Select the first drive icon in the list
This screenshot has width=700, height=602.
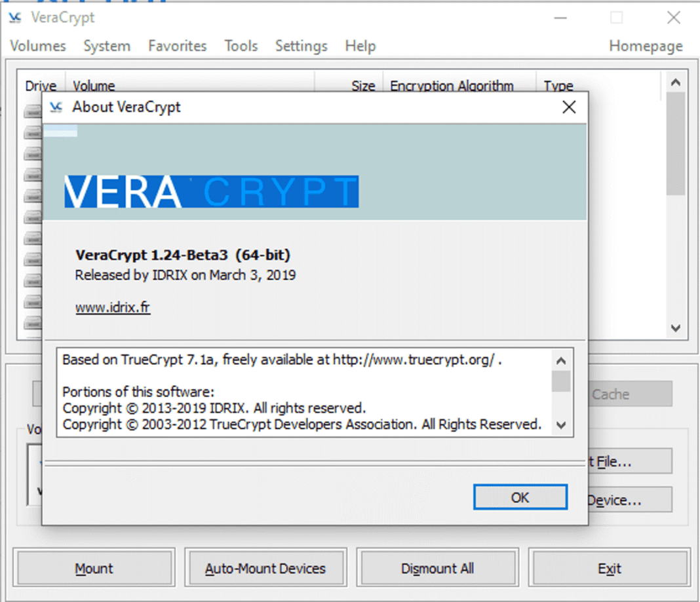click(x=33, y=113)
